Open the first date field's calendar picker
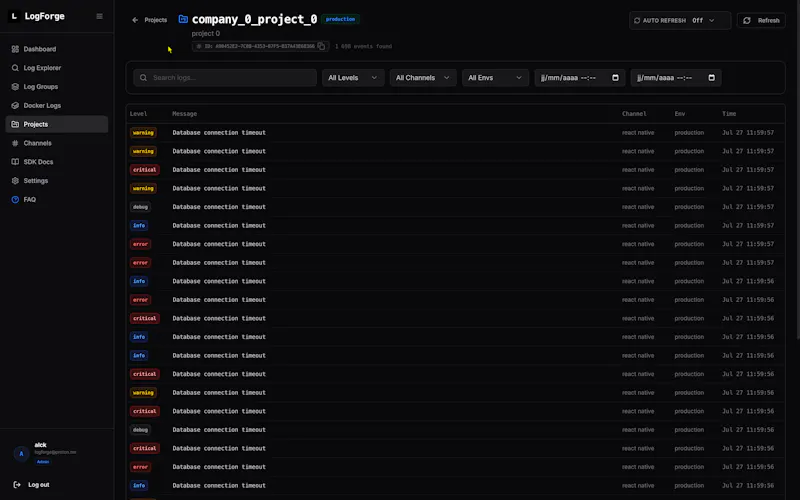The width and height of the screenshot is (800, 500). coord(615,78)
